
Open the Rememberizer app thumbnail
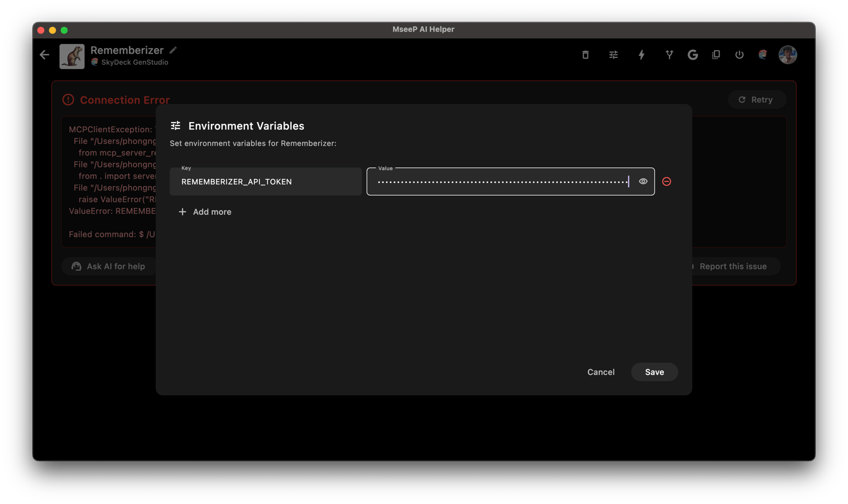click(72, 56)
